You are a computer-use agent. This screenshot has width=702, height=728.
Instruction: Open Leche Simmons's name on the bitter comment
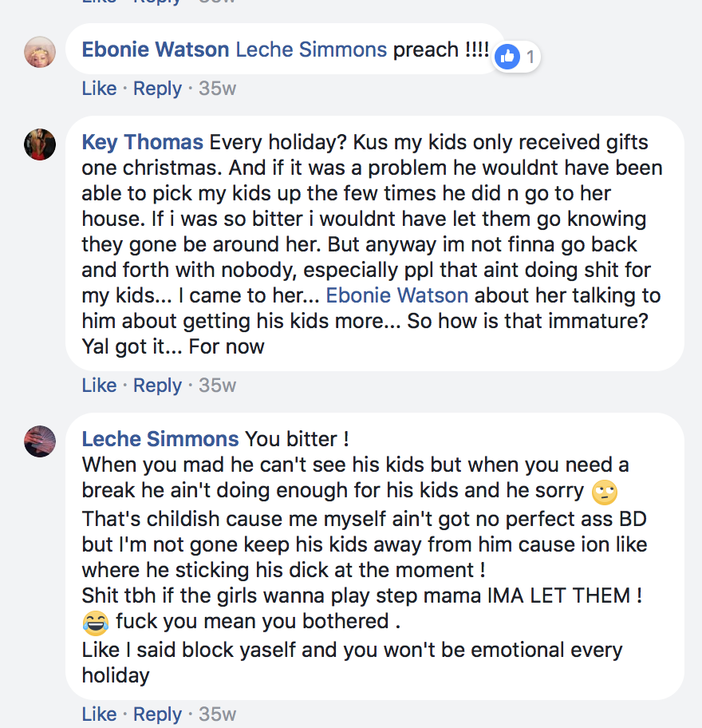click(160, 439)
